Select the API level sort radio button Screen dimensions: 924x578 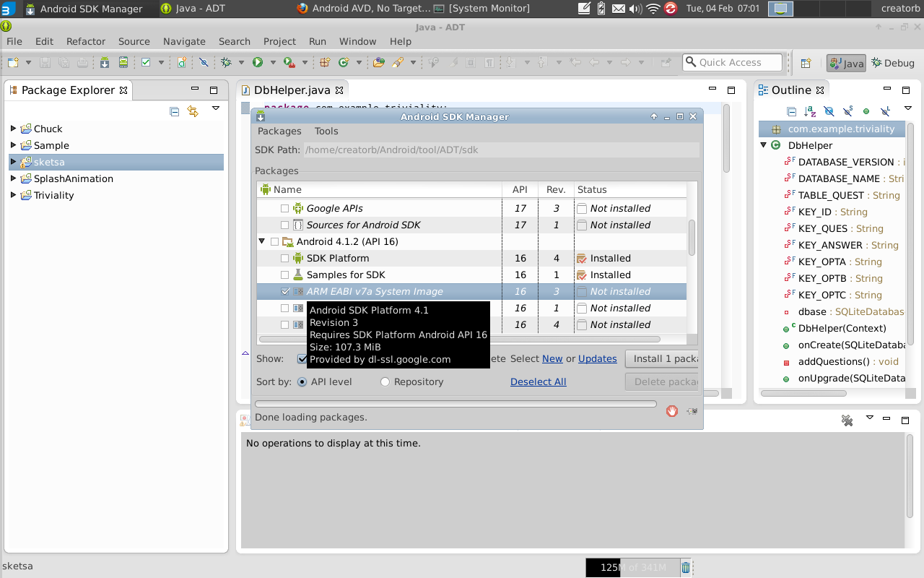[302, 381]
